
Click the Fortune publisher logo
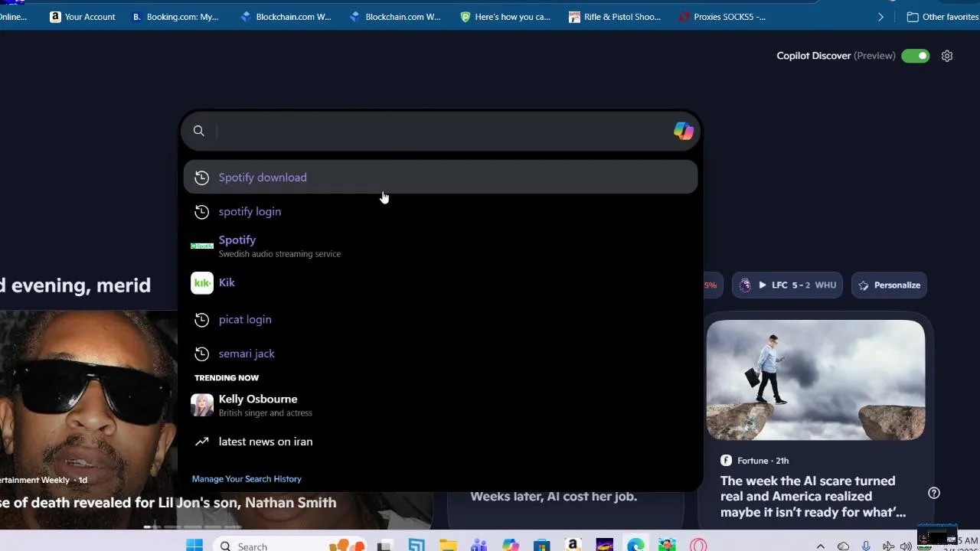tap(726, 461)
